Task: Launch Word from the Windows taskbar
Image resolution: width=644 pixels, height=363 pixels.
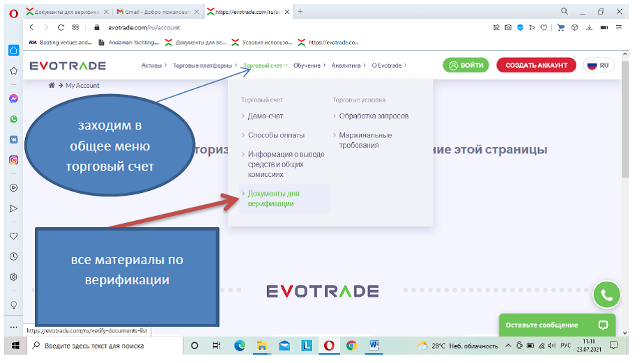Action: (x=374, y=346)
